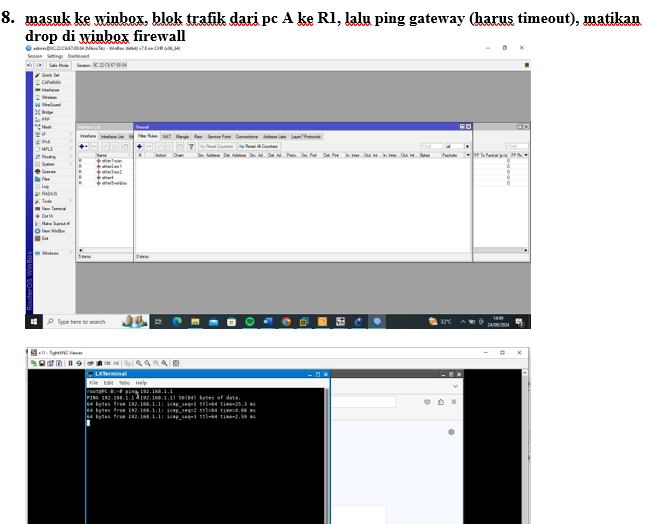Click the comment button in Firewall toolbar
The width and height of the screenshot is (649, 524).
pos(180,147)
